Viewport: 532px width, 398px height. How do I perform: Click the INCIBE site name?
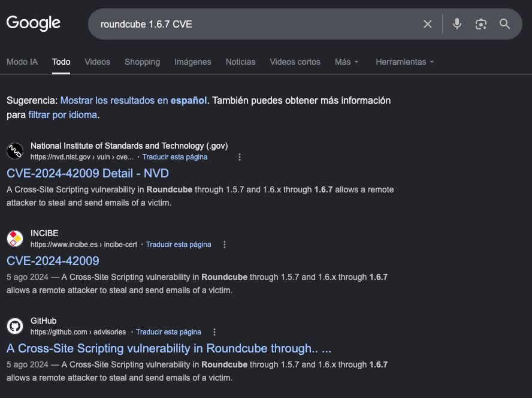44,233
